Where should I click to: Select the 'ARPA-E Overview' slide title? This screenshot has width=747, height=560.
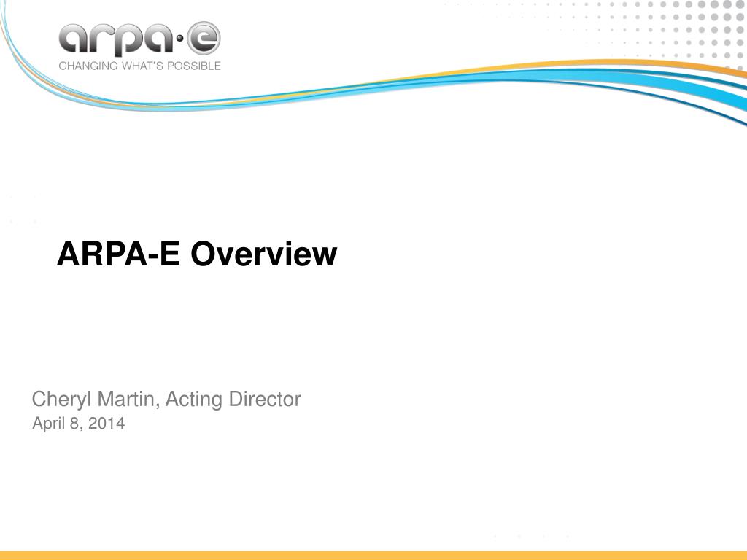pos(197,254)
